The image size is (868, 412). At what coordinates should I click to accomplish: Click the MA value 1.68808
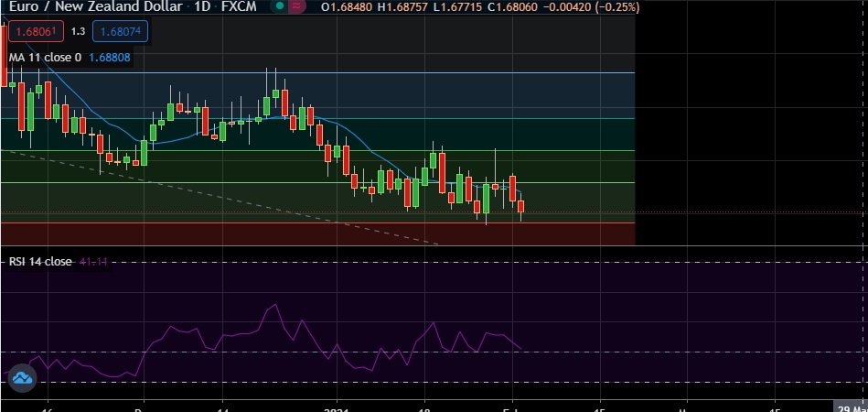coord(110,57)
